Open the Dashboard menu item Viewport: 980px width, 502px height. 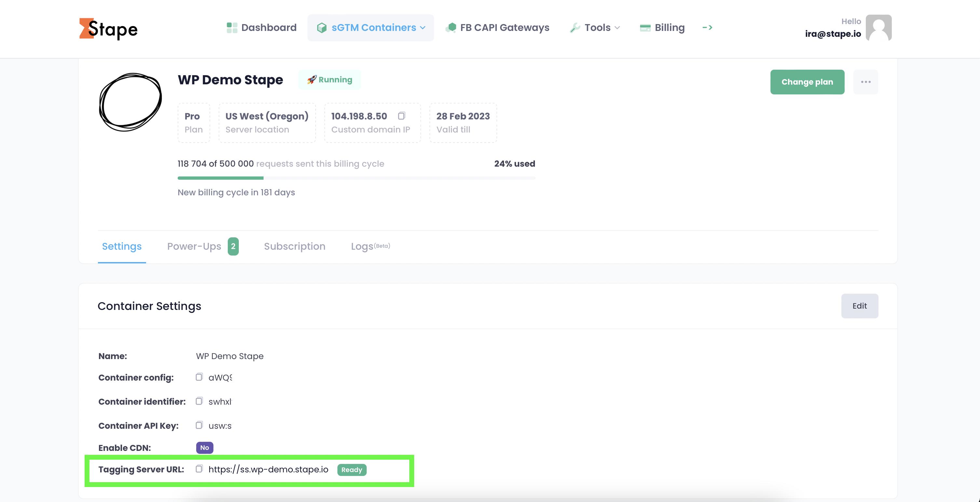coord(261,27)
